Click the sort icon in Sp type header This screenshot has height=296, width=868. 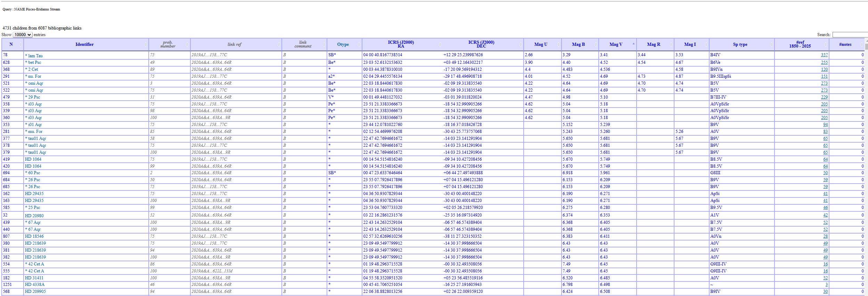pos(771,44)
